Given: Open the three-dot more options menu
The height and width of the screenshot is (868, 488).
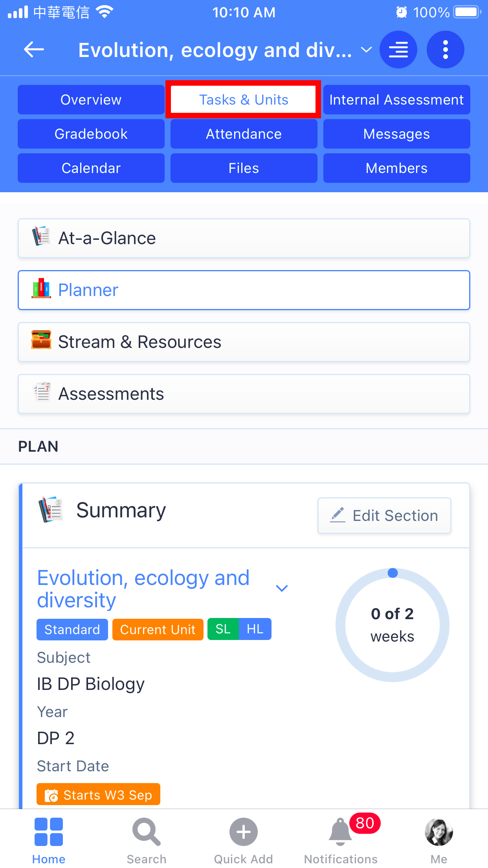Looking at the screenshot, I should click(x=445, y=50).
